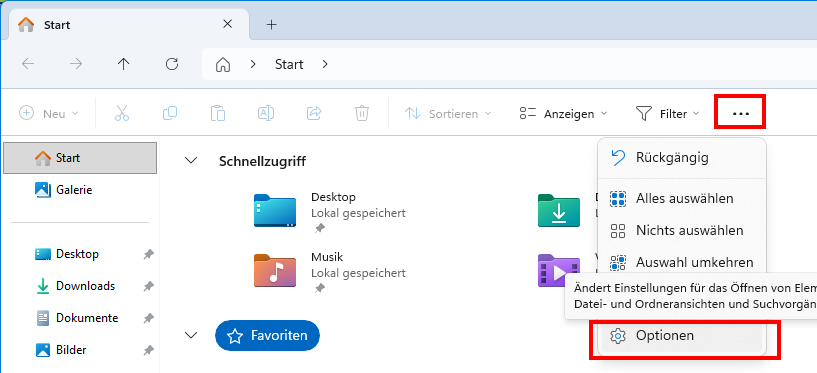Click the Cut scissors icon
The height and width of the screenshot is (373, 817).
click(122, 113)
